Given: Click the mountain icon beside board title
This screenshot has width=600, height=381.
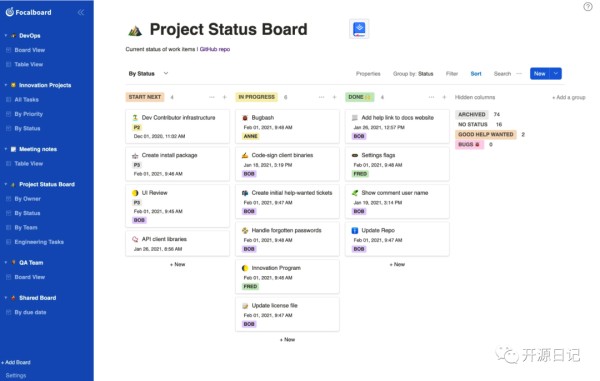Looking at the screenshot, I should click(x=135, y=31).
